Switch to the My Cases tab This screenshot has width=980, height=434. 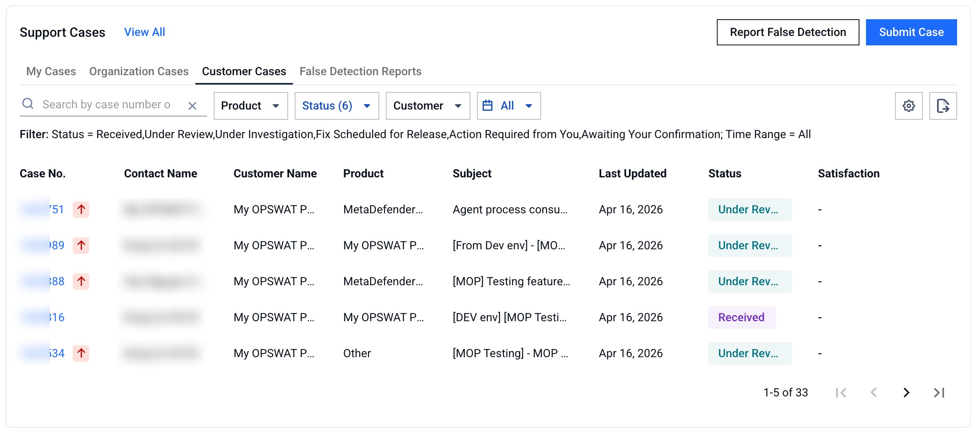[x=51, y=72]
